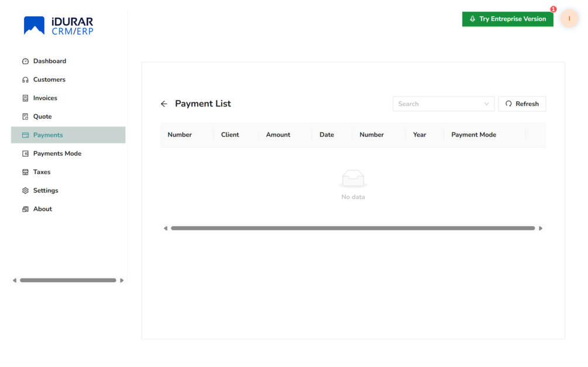The image size is (588, 367).
Task: Click the Search combo box field
Action: pos(443,104)
